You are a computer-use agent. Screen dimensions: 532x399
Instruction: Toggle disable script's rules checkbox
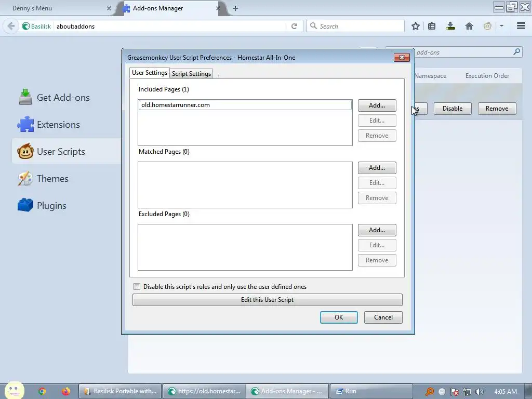pyautogui.click(x=137, y=287)
